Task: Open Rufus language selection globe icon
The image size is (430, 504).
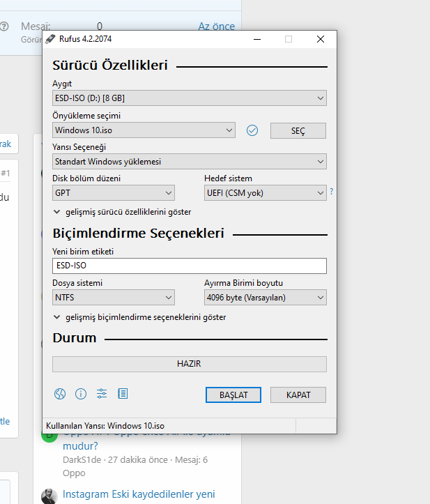Action: [x=60, y=394]
